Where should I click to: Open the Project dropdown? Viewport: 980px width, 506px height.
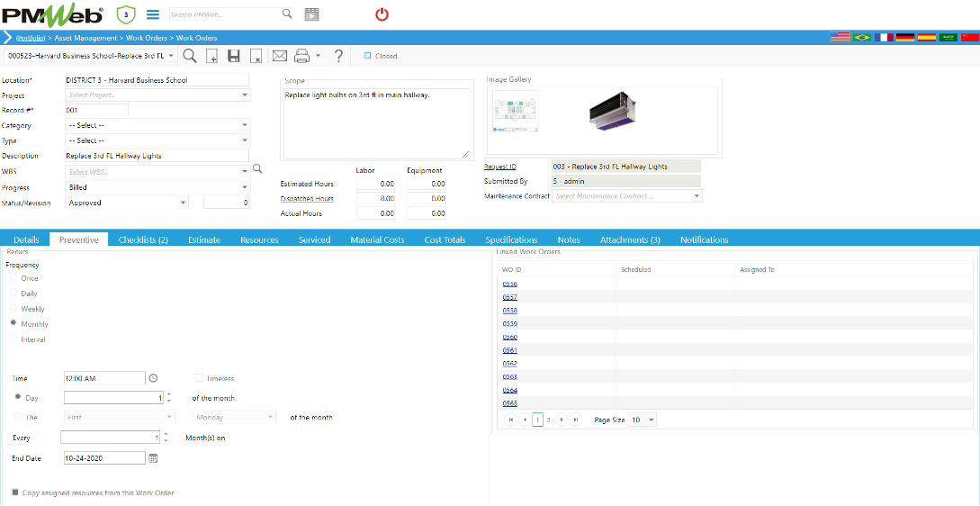[245, 95]
